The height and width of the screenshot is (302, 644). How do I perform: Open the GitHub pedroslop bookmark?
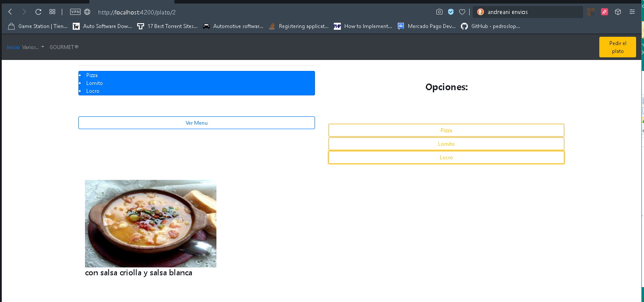tap(491, 26)
